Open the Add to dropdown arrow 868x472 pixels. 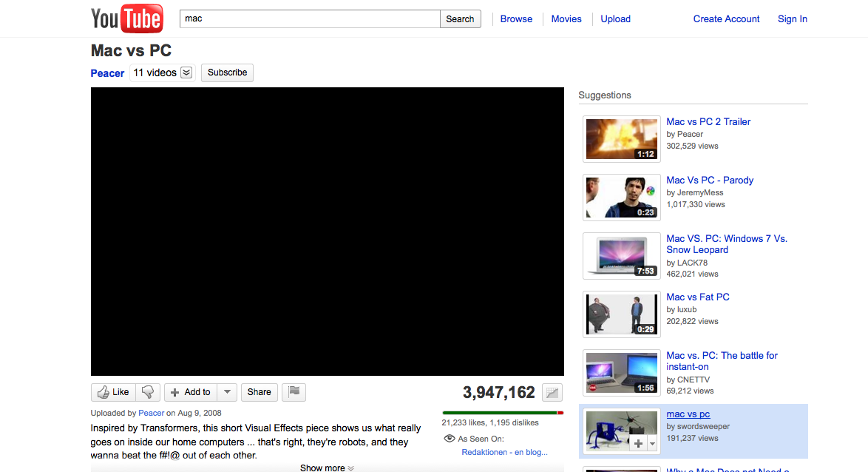tap(227, 392)
